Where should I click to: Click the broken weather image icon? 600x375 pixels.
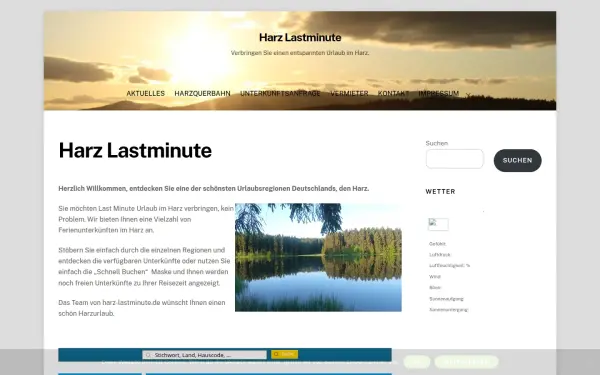coord(438,224)
